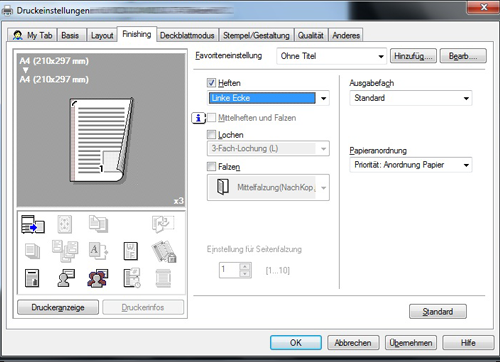This screenshot has height=362, width=500.
Task: Increase Seitenfalzung value with up arrow
Action: pyautogui.click(x=245, y=266)
